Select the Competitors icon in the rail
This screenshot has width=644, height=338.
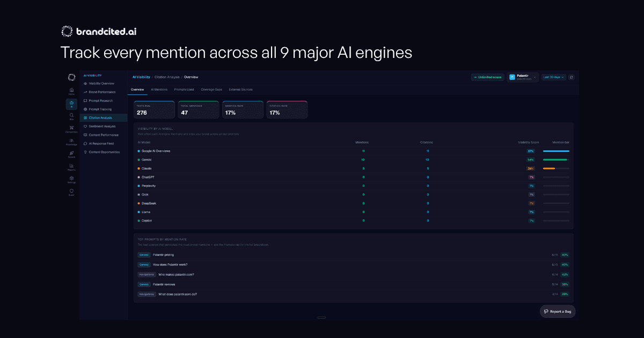pos(71,129)
